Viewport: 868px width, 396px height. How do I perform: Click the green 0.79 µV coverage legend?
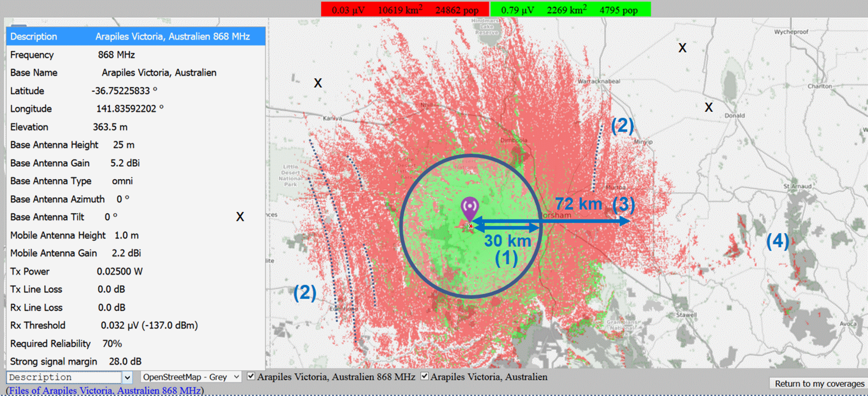[571, 10]
